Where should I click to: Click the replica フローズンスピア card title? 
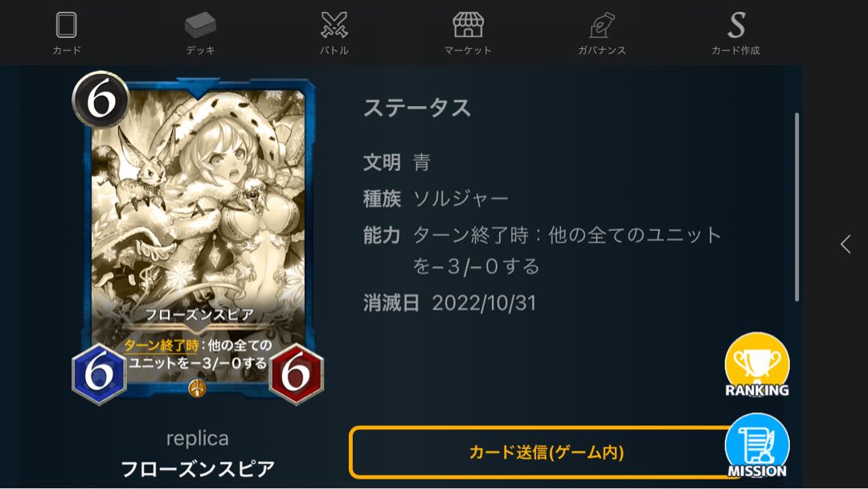[x=198, y=454]
